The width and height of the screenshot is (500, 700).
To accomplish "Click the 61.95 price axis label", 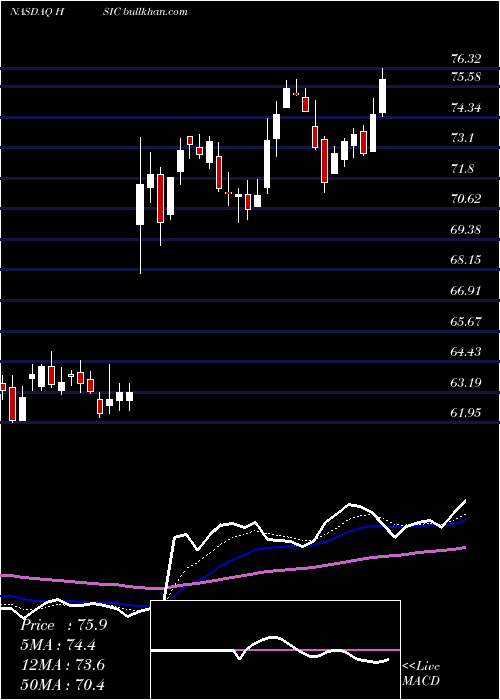I will [x=466, y=413].
